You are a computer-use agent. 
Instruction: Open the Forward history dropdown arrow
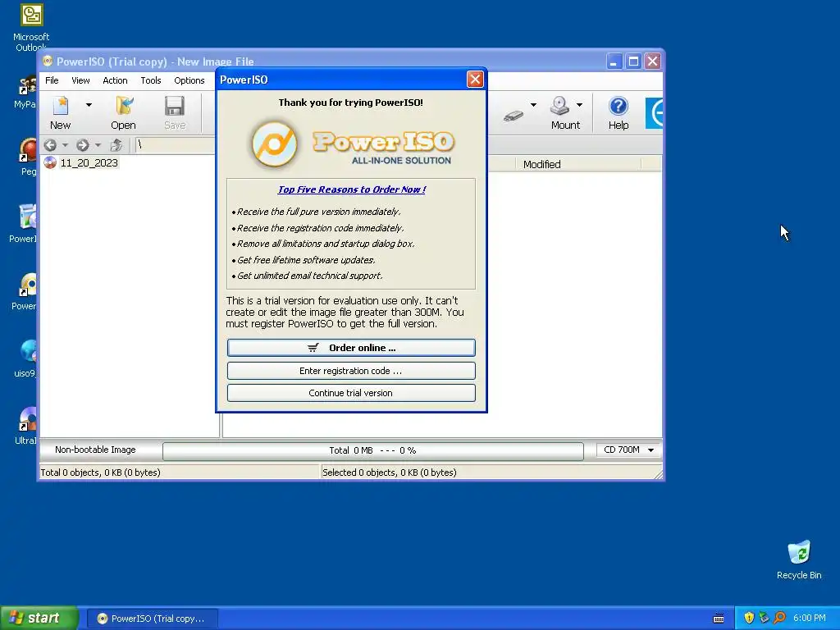coord(98,145)
